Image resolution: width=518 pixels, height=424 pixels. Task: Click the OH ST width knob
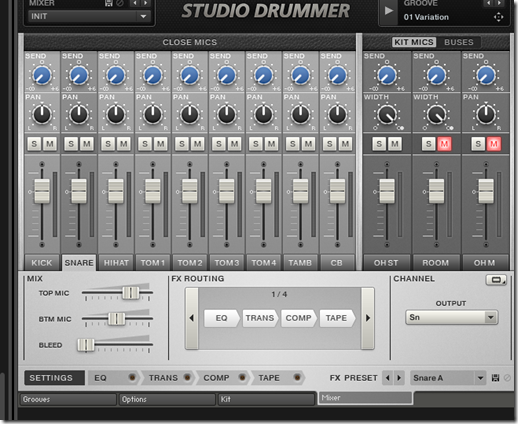[x=387, y=114]
